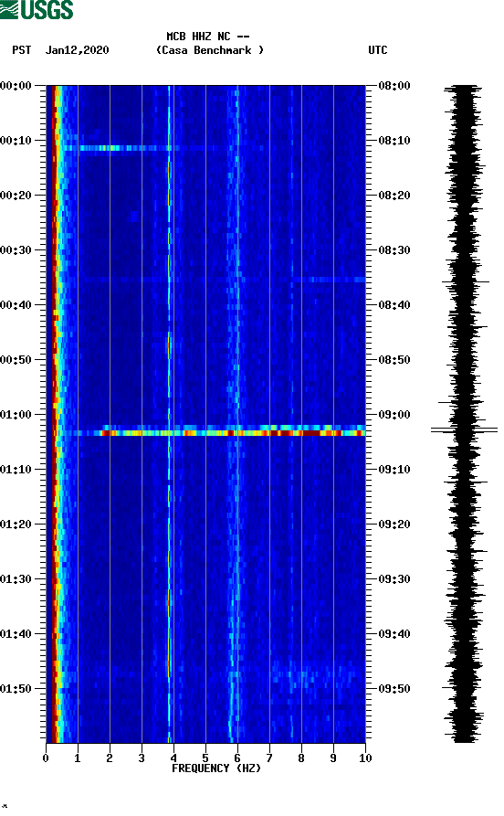
Task: Click the UTC time label '09:50'
Action: click(394, 688)
